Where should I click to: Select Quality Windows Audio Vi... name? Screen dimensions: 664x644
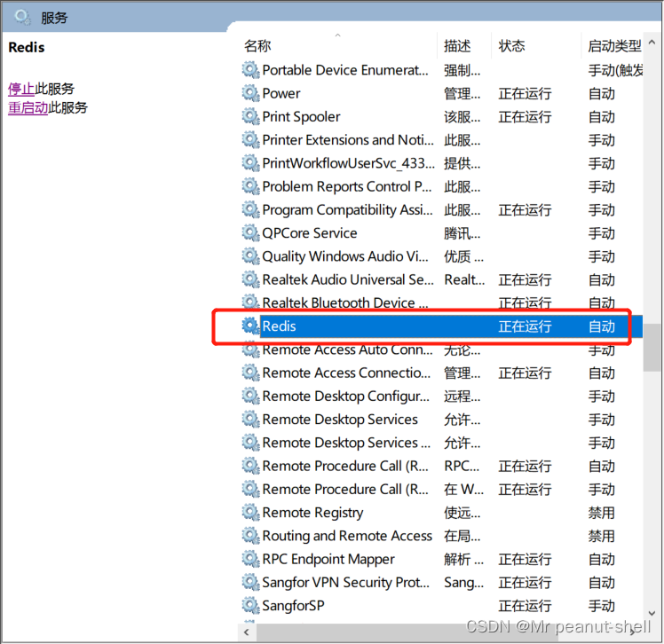pos(345,256)
